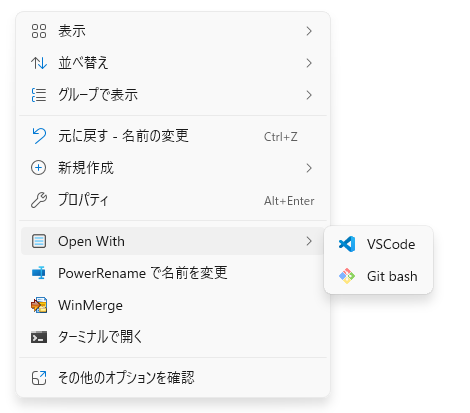
Task: Select その他のオプションを確認 at the bottom
Action: [173, 378]
